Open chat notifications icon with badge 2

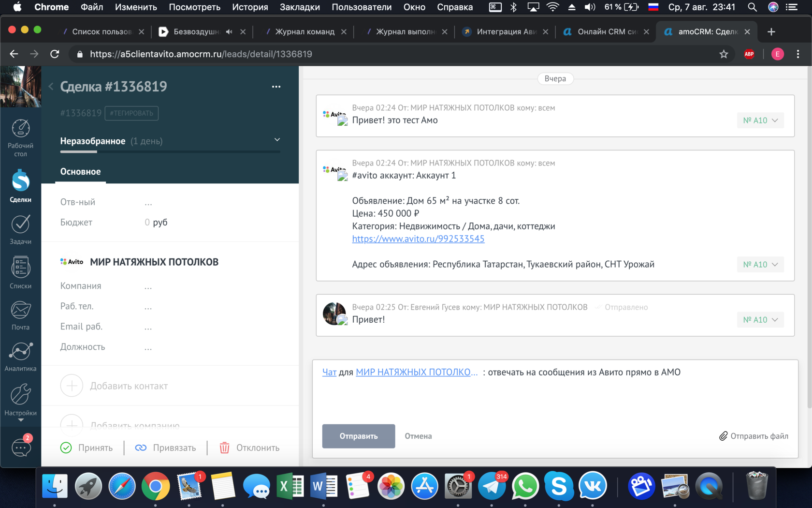21,446
